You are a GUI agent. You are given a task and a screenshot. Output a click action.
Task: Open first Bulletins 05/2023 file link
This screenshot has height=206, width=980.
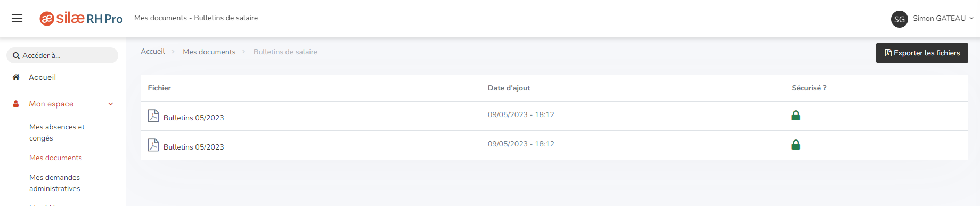point(193,118)
